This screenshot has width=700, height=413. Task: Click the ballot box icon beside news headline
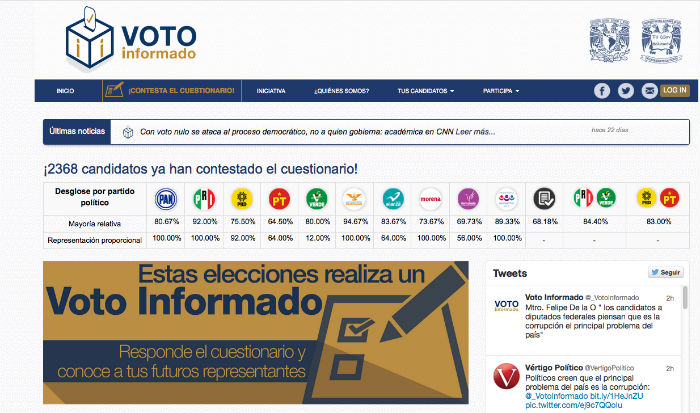tap(128, 132)
